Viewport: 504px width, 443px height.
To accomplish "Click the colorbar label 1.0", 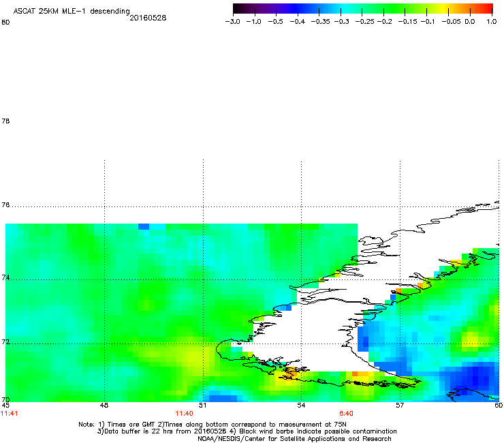I will [x=492, y=22].
